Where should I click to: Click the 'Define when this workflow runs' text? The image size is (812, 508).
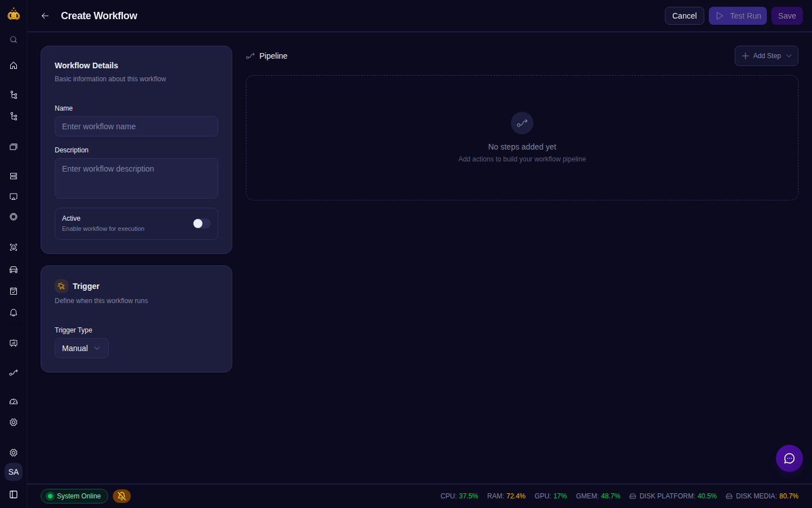pyautogui.click(x=101, y=301)
